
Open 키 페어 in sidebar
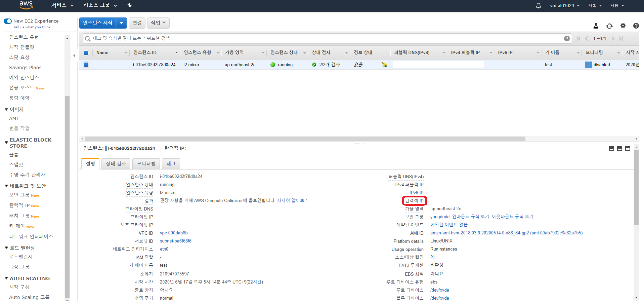(x=17, y=226)
